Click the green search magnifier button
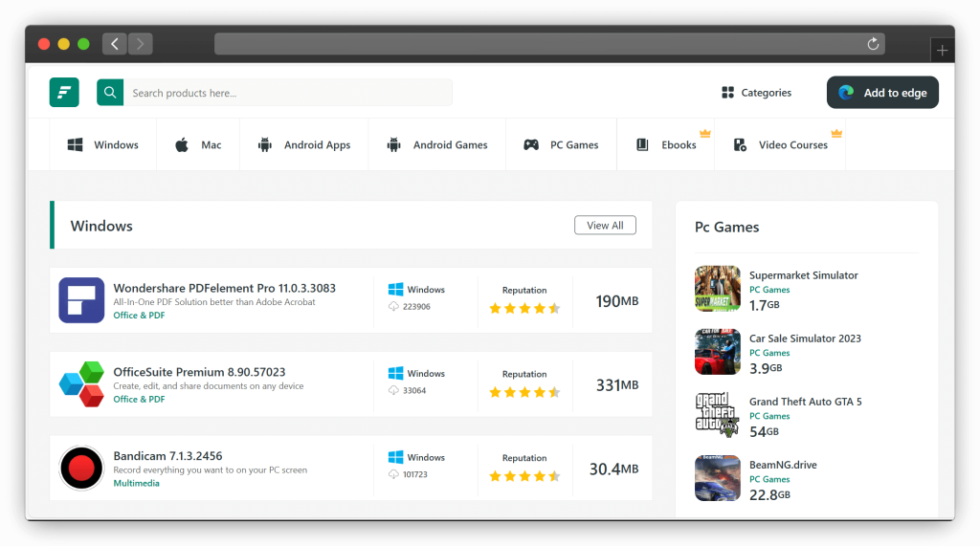Image resolution: width=980 pixels, height=546 pixels. [110, 93]
